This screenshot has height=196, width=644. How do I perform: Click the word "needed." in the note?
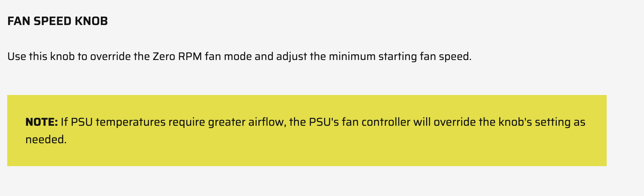46,140
